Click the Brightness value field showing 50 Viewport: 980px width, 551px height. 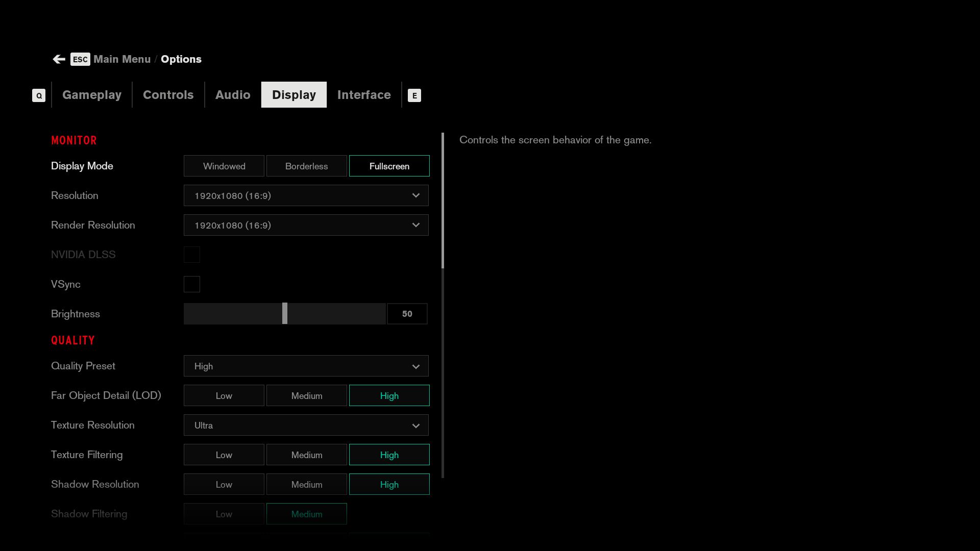pyautogui.click(x=407, y=314)
